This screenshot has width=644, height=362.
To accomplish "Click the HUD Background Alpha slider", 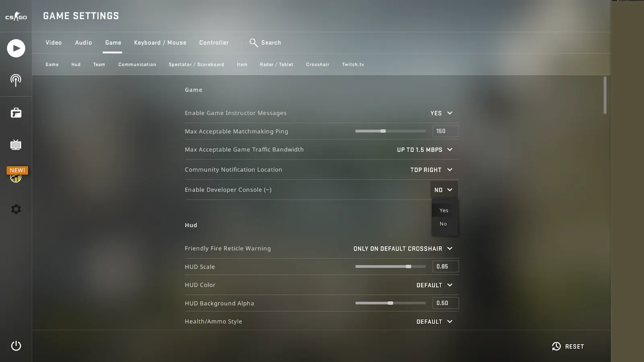I will [390, 303].
